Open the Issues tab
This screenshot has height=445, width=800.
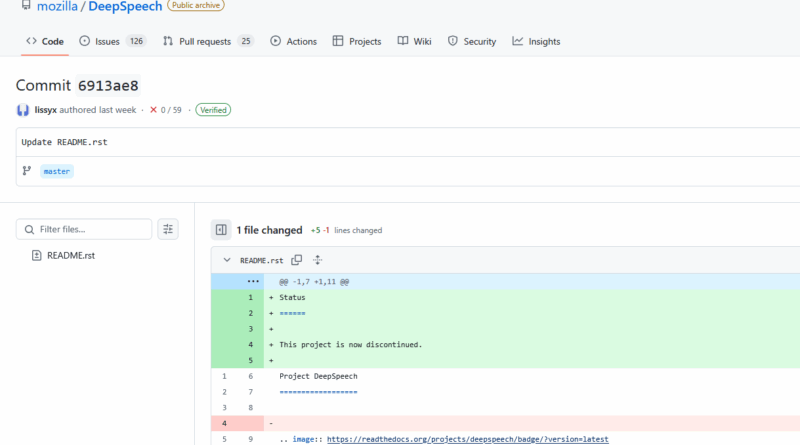[x=112, y=41]
